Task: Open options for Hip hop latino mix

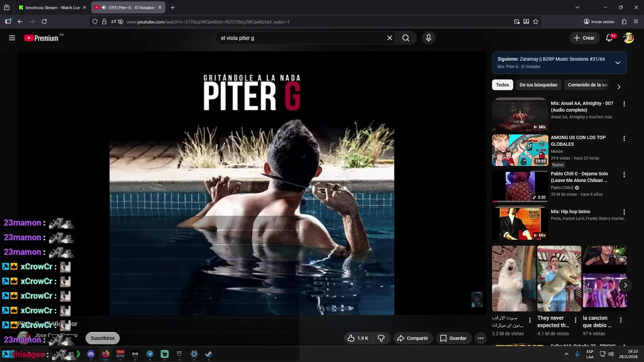Action: [x=624, y=212]
